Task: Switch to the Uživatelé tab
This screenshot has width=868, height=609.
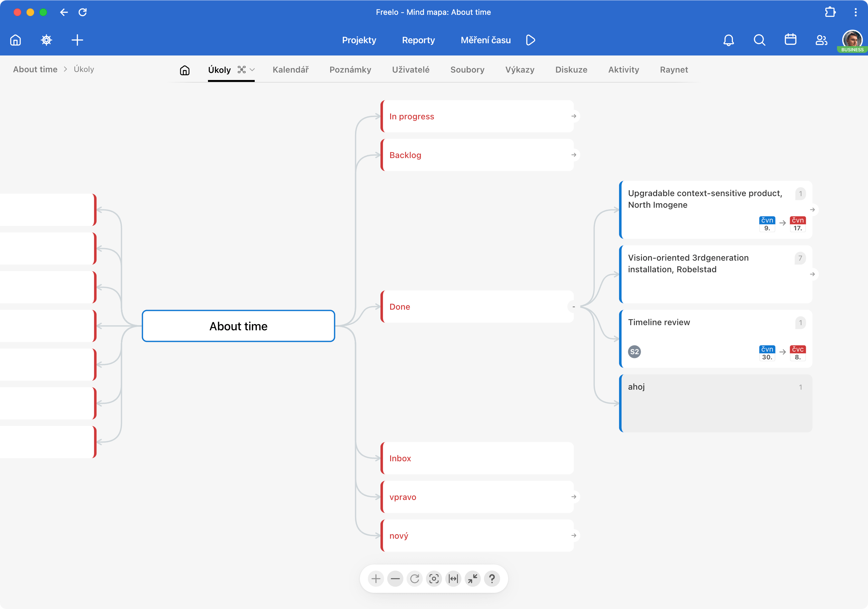Action: [x=410, y=70]
